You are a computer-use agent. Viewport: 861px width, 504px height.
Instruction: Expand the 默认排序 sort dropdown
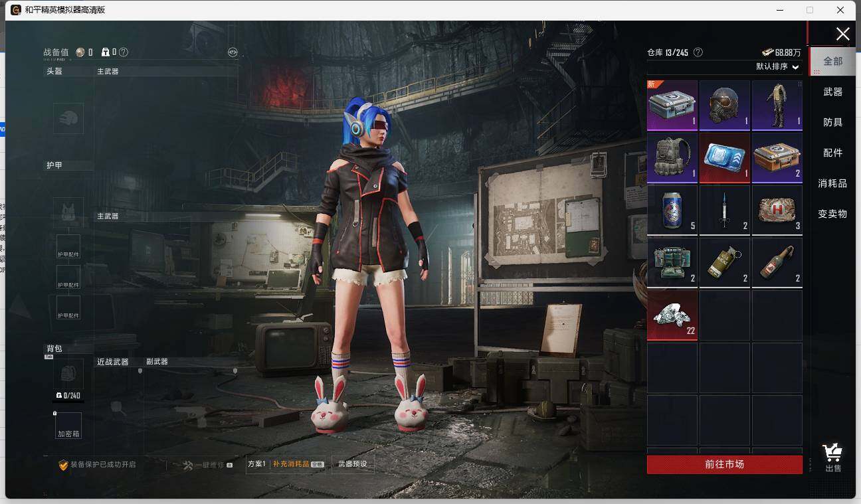(777, 66)
